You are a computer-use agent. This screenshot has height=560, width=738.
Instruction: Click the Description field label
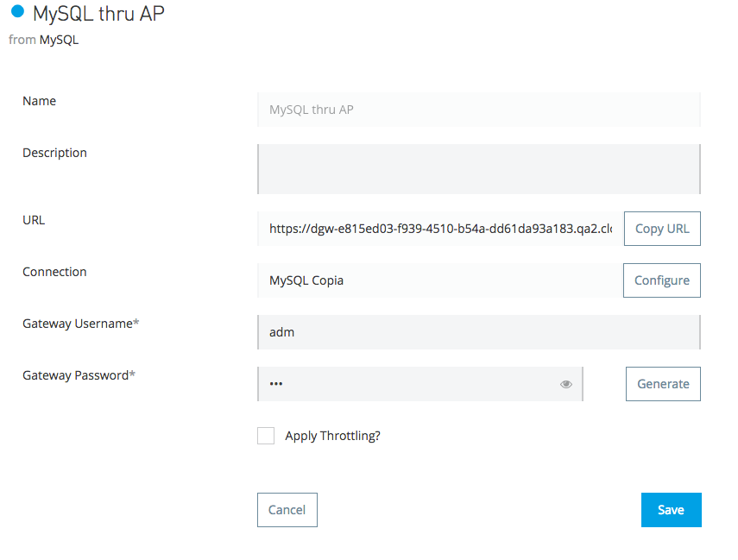click(x=54, y=153)
